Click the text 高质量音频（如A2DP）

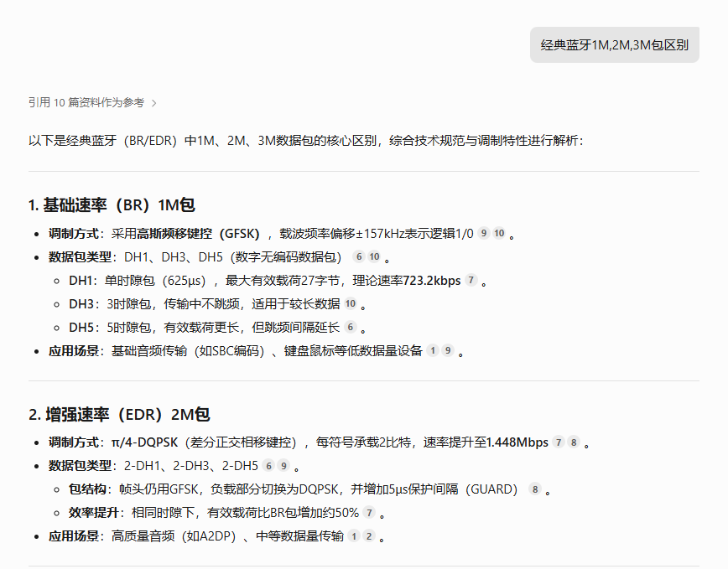[x=174, y=536]
